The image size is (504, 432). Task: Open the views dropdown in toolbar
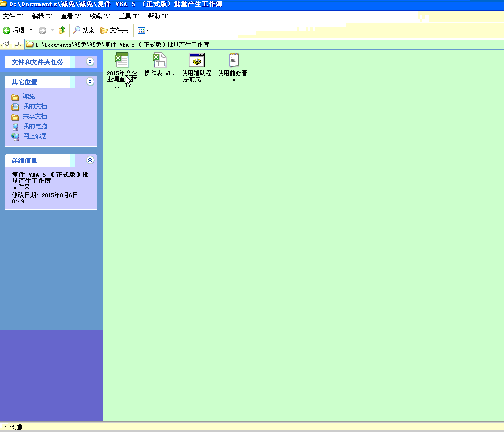pos(143,30)
